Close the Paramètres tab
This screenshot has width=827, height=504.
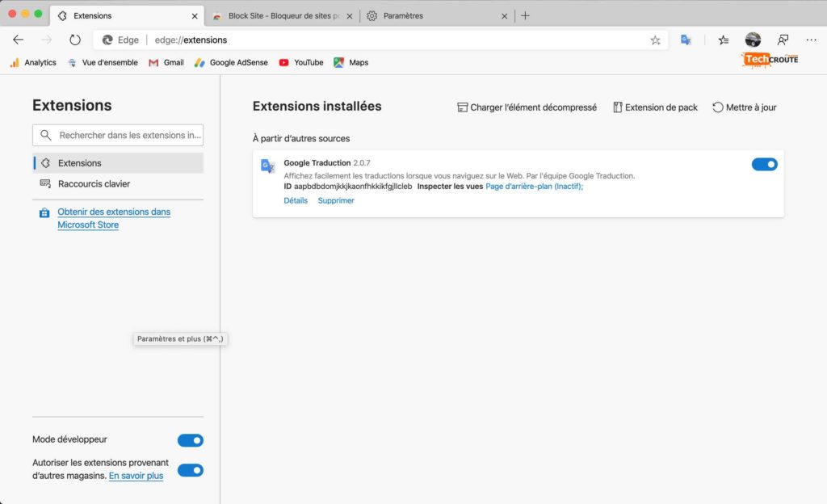tap(504, 16)
